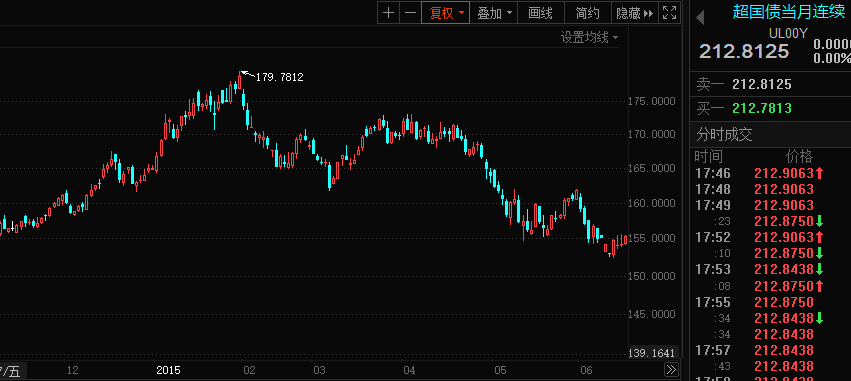The height and width of the screenshot is (381, 851).
Task: Click the 2015 label on time axis
Action: point(168,370)
